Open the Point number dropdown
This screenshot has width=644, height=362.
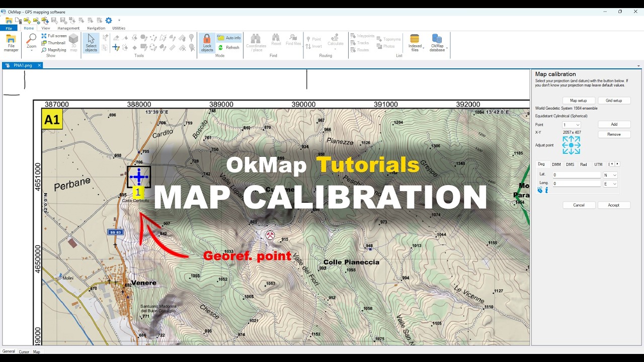click(x=572, y=125)
